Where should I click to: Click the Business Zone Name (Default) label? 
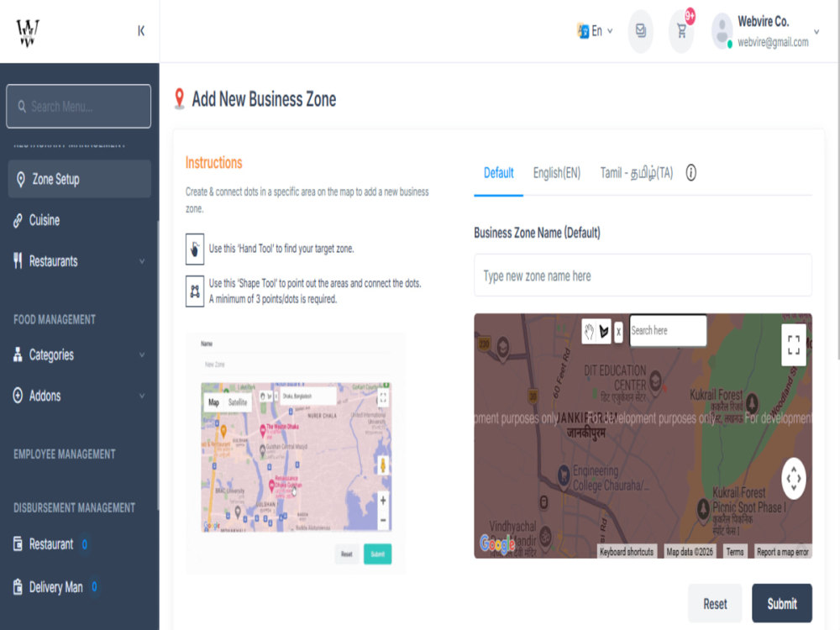(x=537, y=233)
